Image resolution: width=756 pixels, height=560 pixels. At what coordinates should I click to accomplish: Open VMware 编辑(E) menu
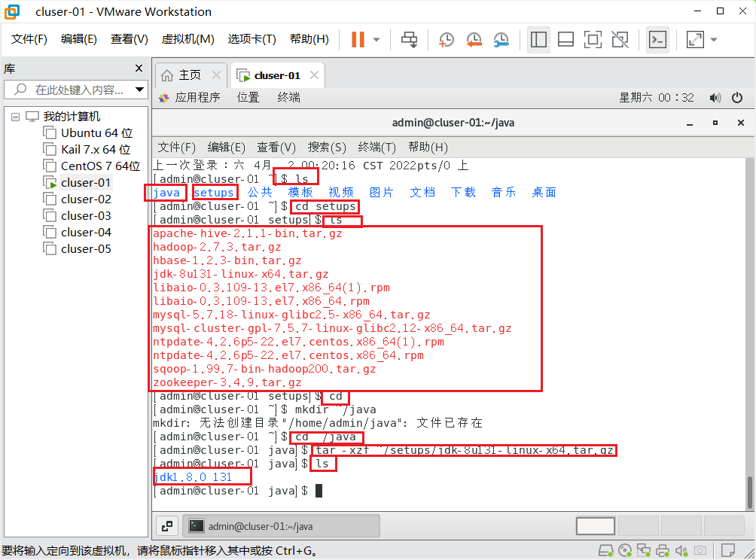pos(78,39)
